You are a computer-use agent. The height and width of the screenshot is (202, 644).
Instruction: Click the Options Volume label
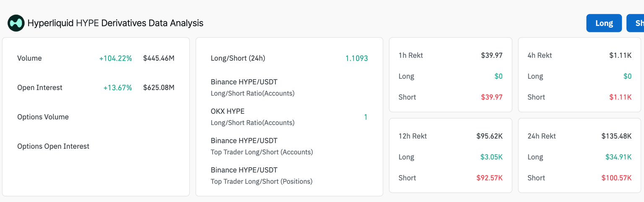43,117
